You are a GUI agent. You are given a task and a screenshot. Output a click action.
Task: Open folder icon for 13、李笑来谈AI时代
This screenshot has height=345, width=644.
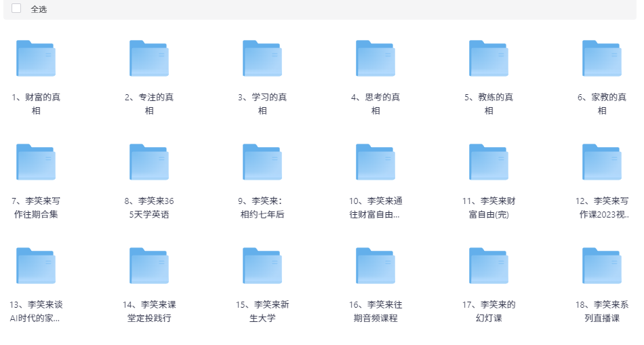pos(36,266)
